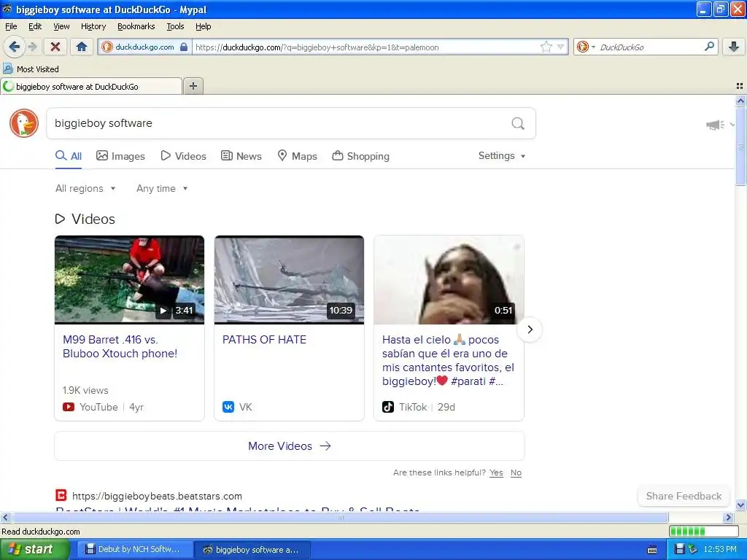Select the All results tab
Image resolution: width=747 pixels, height=560 pixels.
click(x=69, y=156)
